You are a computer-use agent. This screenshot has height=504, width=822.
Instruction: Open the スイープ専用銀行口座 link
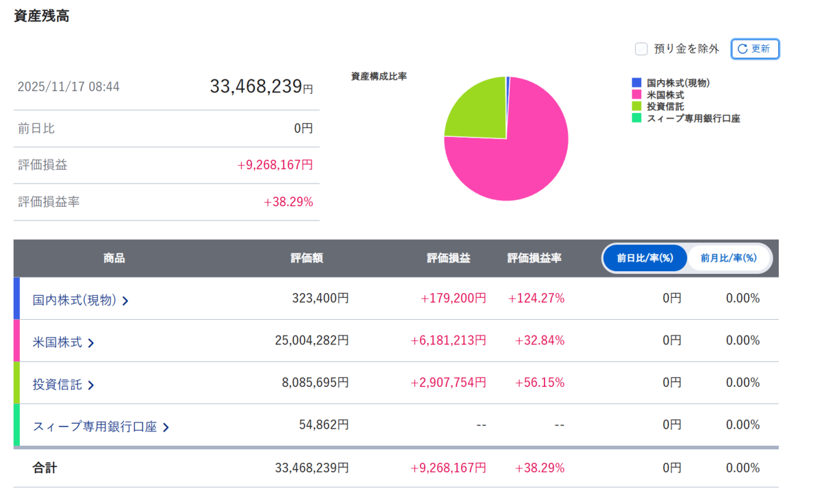tap(95, 427)
